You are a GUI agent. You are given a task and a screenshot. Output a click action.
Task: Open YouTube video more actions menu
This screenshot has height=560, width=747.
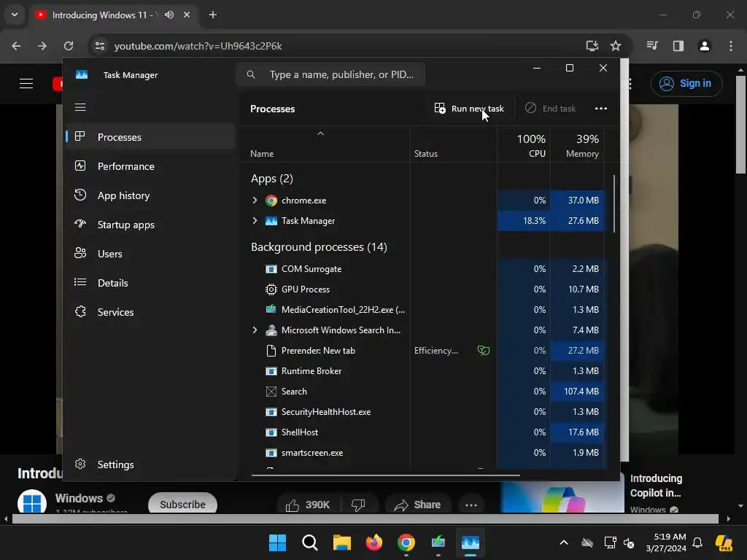point(471,505)
